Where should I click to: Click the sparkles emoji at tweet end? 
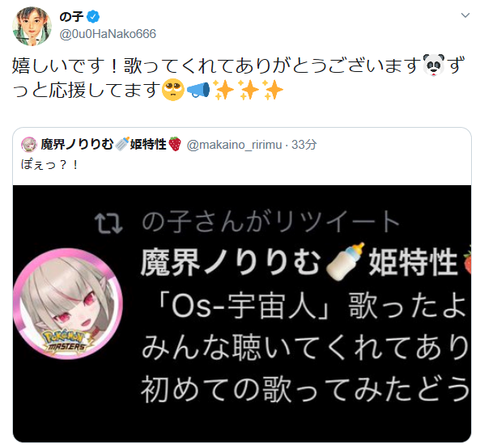pos(273,91)
